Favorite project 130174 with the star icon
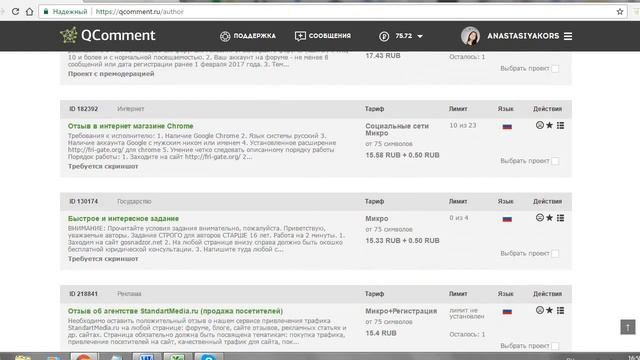Viewport: 640px width, 360px height. coord(549,218)
